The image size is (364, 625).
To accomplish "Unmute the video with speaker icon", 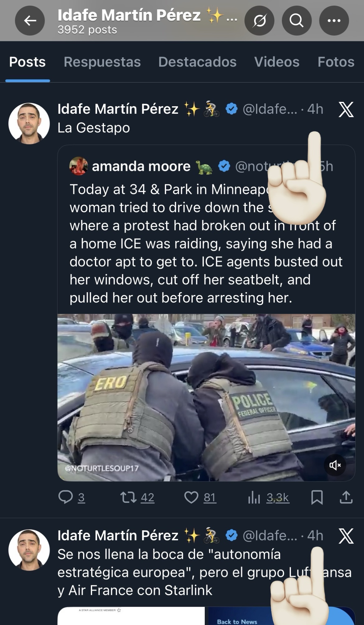I will coord(335,465).
